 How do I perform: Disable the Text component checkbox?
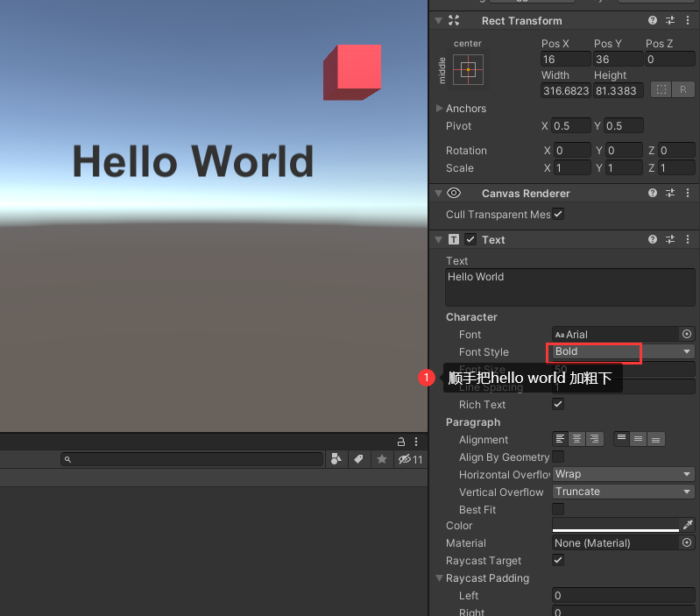click(x=470, y=239)
